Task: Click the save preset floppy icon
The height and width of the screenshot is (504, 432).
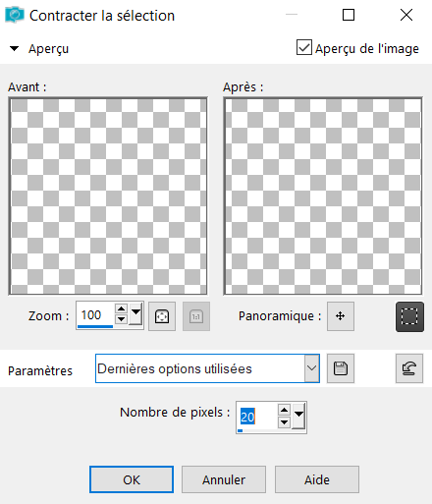Action: (x=341, y=368)
